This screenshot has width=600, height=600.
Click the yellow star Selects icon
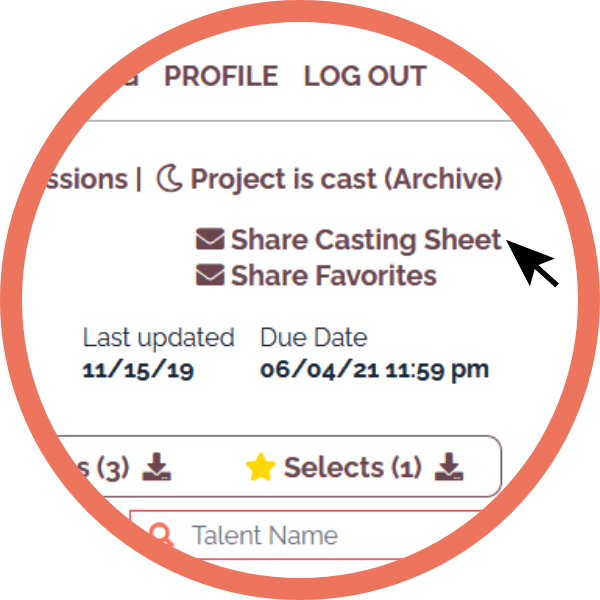(261, 467)
